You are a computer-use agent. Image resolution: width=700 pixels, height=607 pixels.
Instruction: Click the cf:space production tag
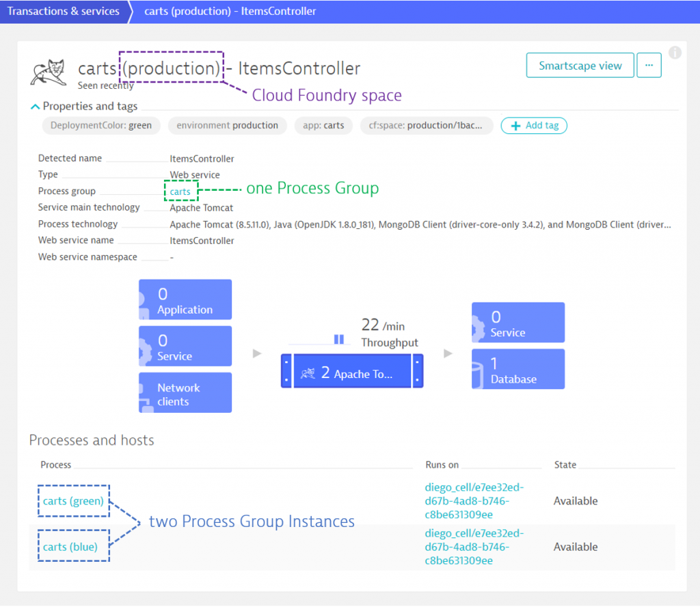pyautogui.click(x=426, y=126)
